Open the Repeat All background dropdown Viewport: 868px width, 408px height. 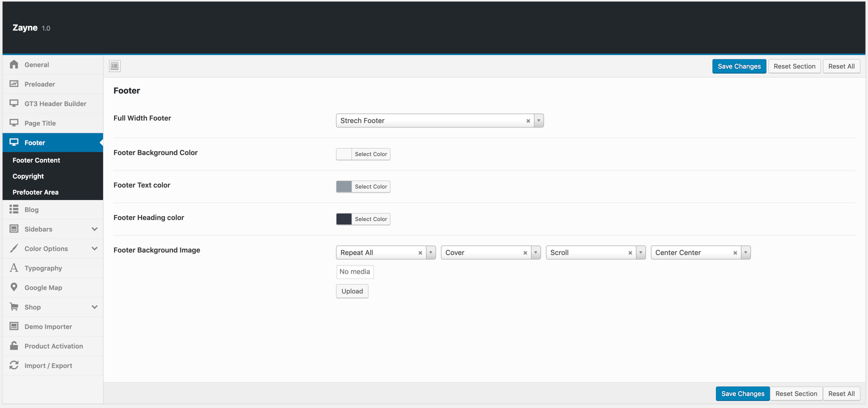click(430, 252)
